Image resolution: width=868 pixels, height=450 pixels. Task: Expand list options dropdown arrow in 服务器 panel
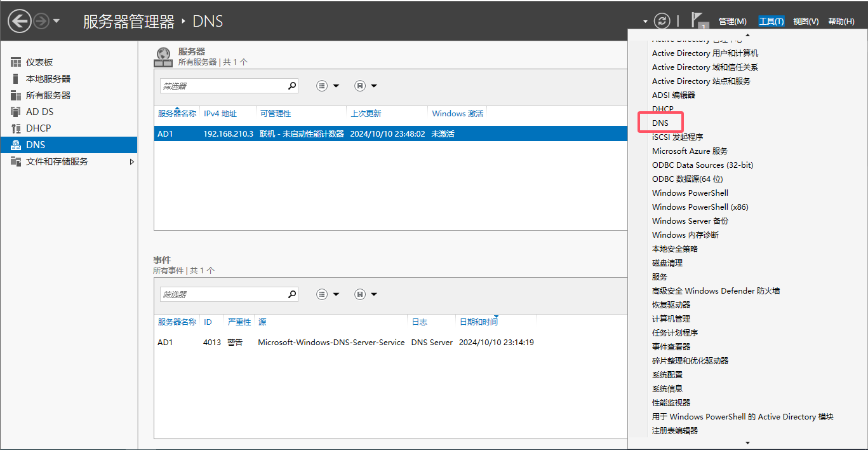336,86
